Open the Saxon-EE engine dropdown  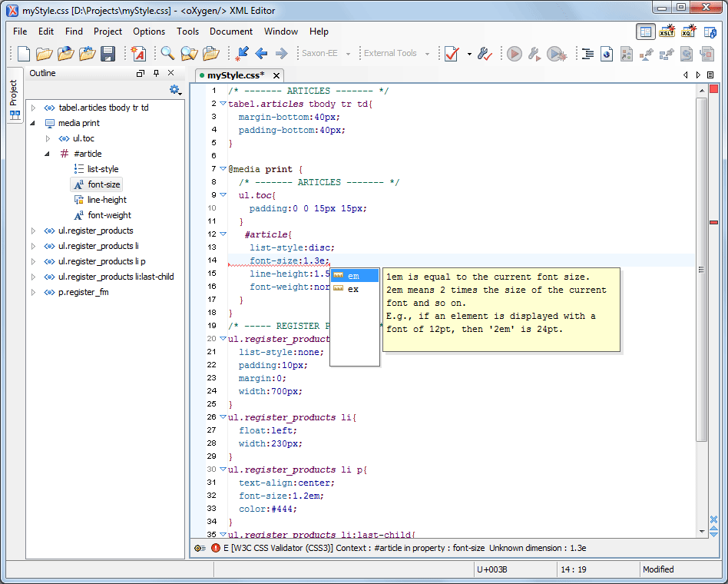coord(348,54)
